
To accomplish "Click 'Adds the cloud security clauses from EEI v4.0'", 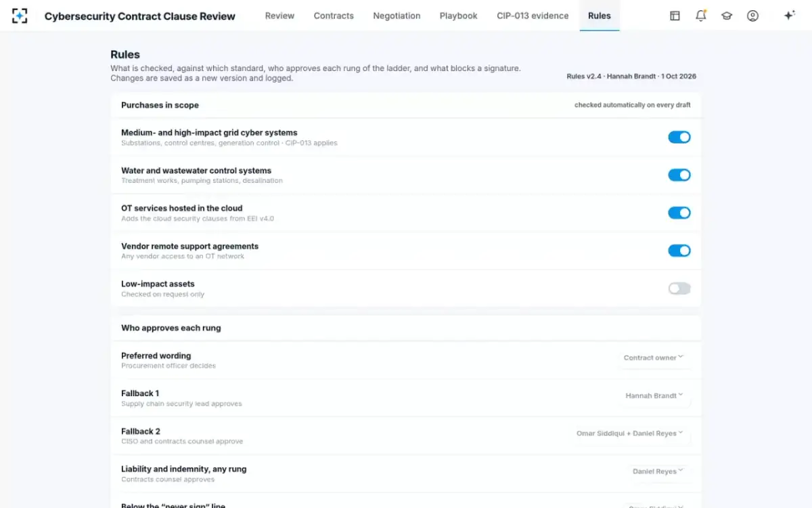I will [x=198, y=219].
